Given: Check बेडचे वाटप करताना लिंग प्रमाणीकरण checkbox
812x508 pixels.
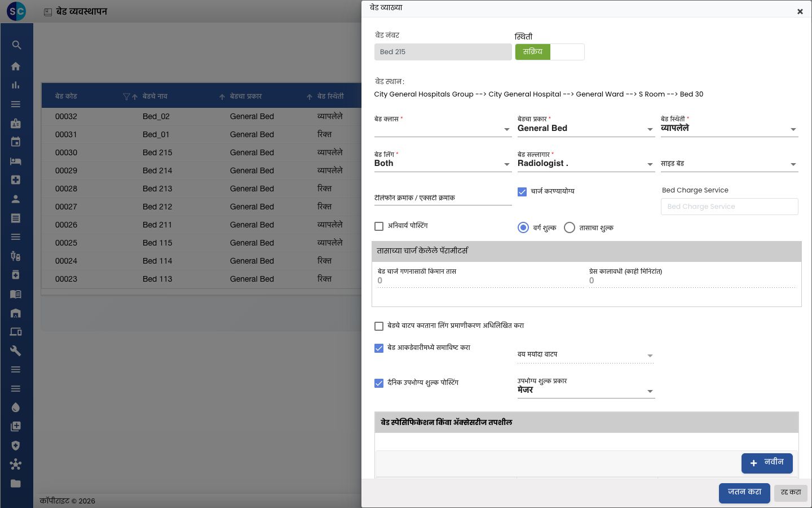Looking at the screenshot, I should point(379,326).
